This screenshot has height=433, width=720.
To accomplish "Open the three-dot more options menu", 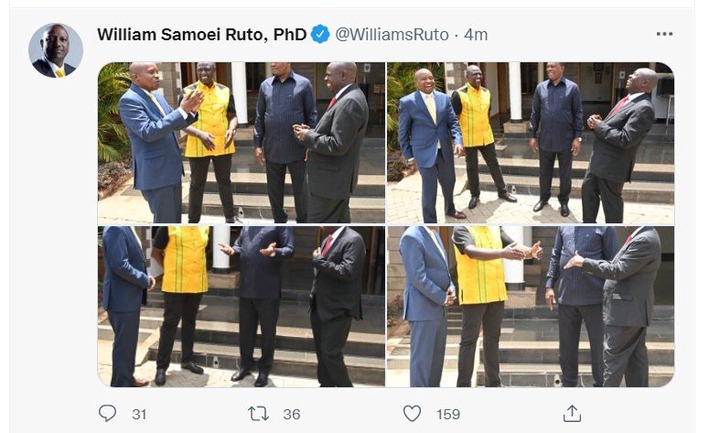I will (664, 34).
